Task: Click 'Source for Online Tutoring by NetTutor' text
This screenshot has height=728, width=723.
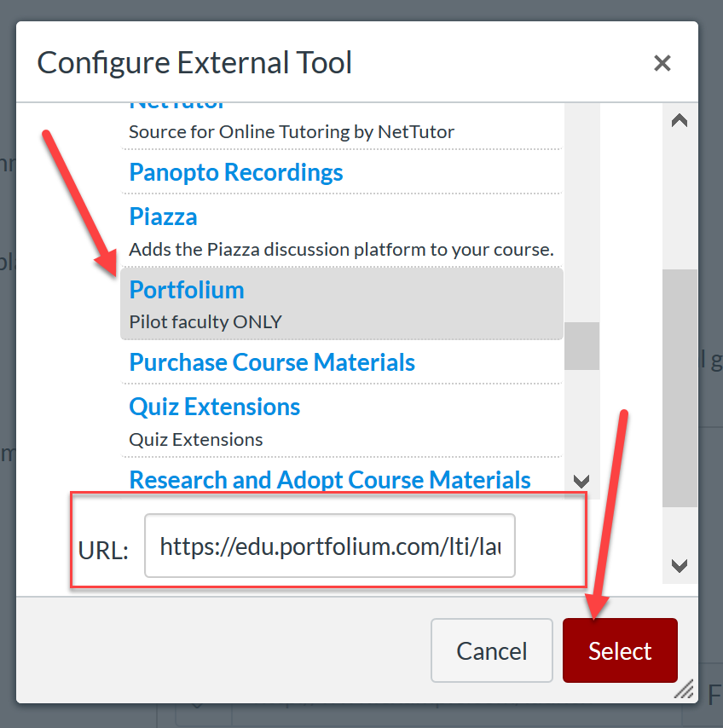Action: pyautogui.click(x=291, y=132)
